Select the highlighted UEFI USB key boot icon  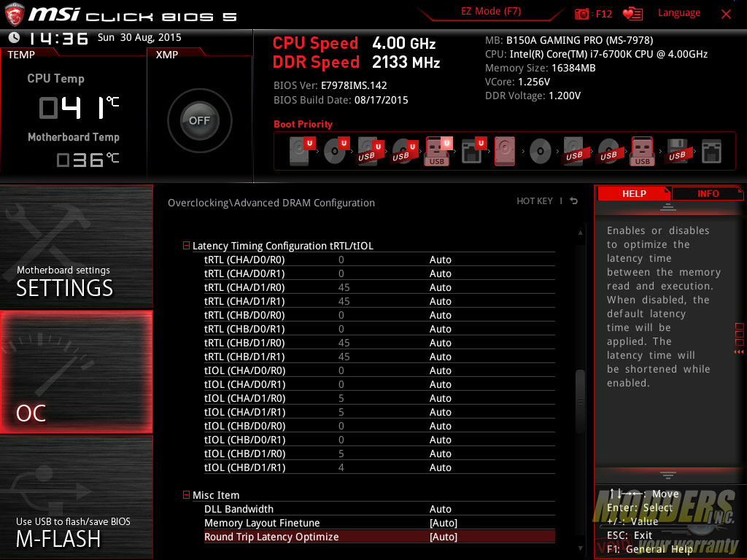click(x=438, y=151)
